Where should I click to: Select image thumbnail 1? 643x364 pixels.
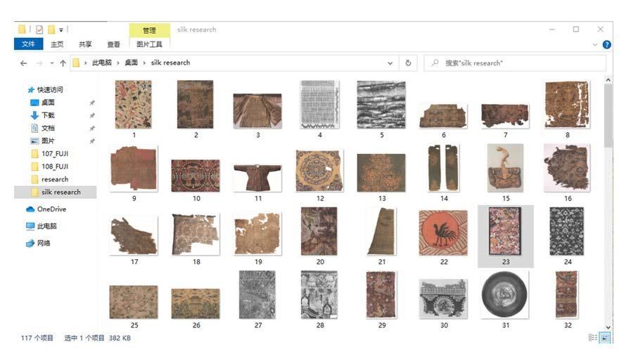pyautogui.click(x=134, y=105)
